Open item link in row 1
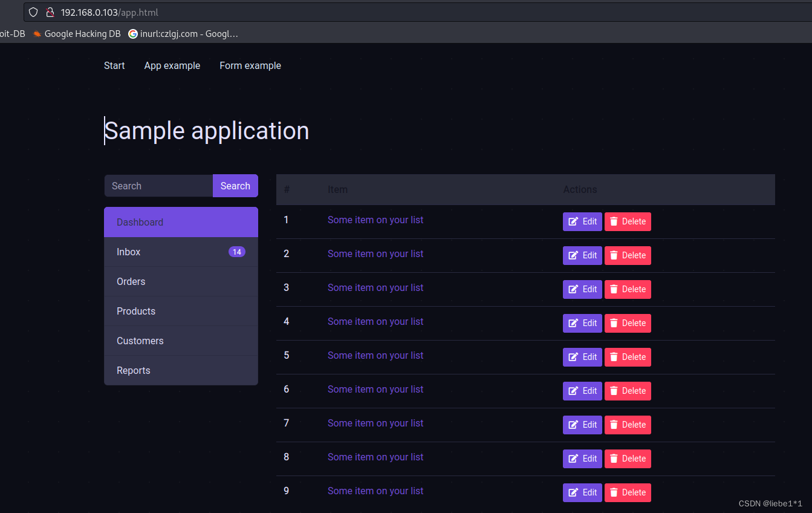 click(x=375, y=220)
